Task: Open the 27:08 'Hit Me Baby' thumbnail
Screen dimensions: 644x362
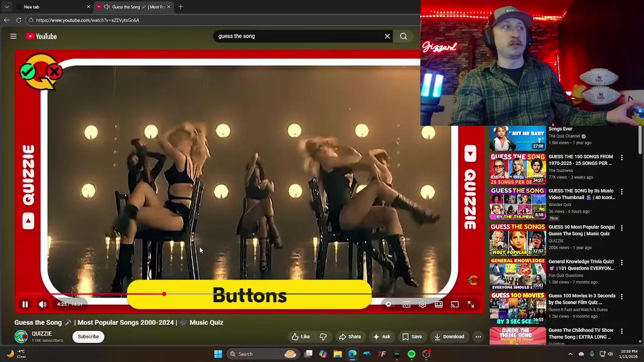Action: (518, 138)
